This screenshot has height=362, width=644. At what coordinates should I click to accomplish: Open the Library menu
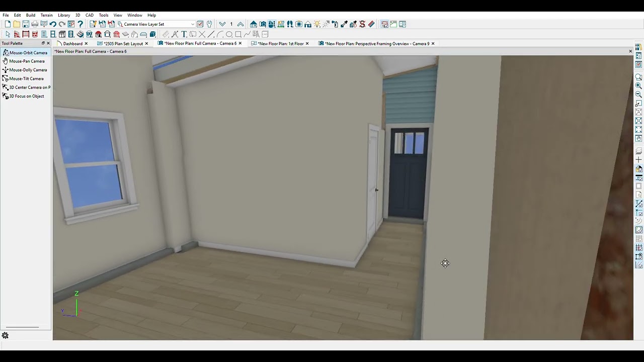(64, 15)
